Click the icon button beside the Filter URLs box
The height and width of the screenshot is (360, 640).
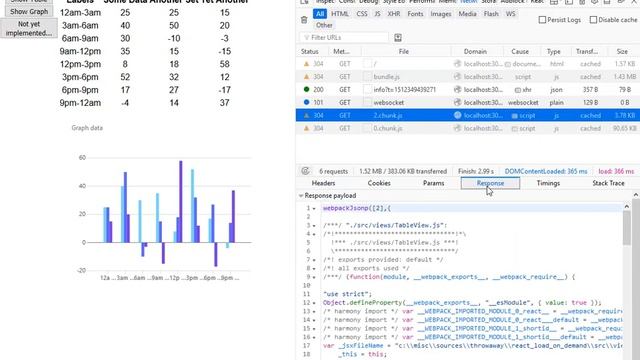click(398, 38)
